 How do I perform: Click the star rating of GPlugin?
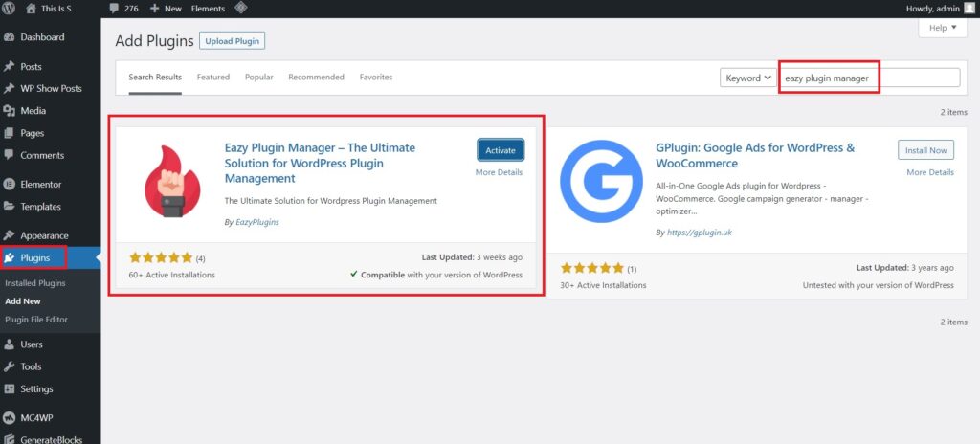pyautogui.click(x=591, y=268)
